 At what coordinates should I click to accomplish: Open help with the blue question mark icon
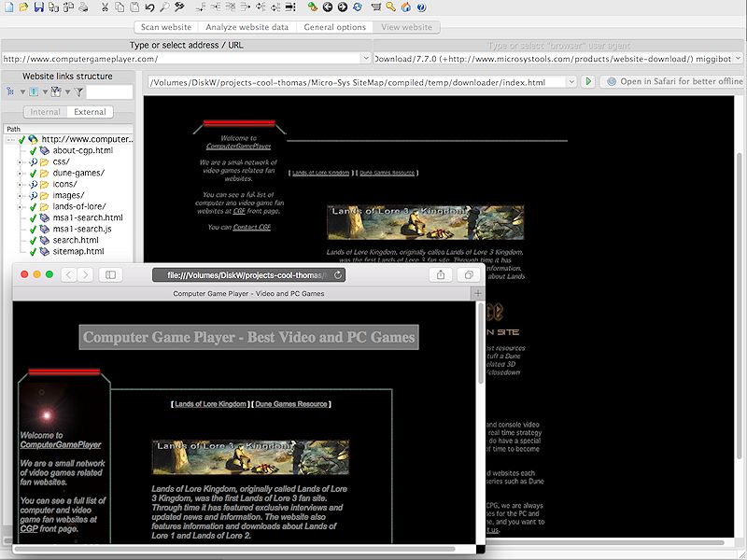click(421, 7)
